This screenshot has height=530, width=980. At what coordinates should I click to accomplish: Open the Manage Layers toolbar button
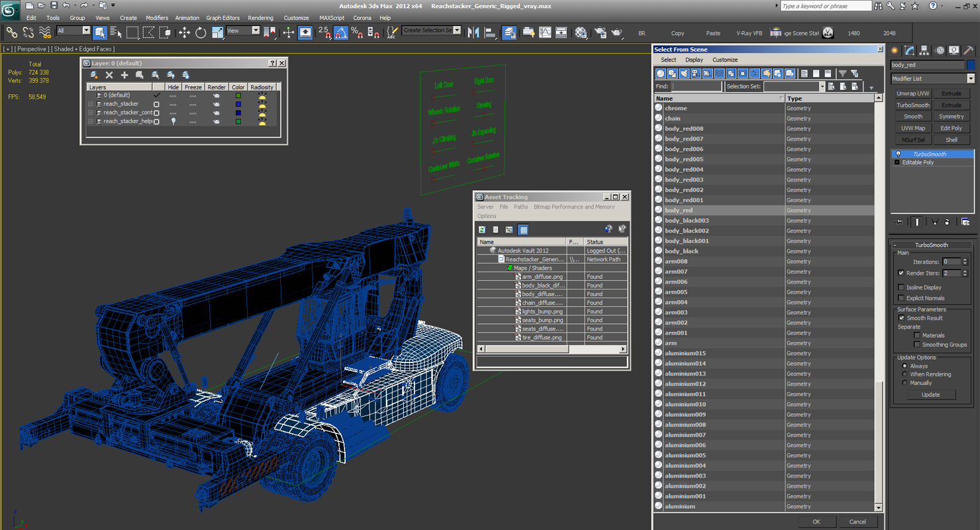[x=509, y=32]
